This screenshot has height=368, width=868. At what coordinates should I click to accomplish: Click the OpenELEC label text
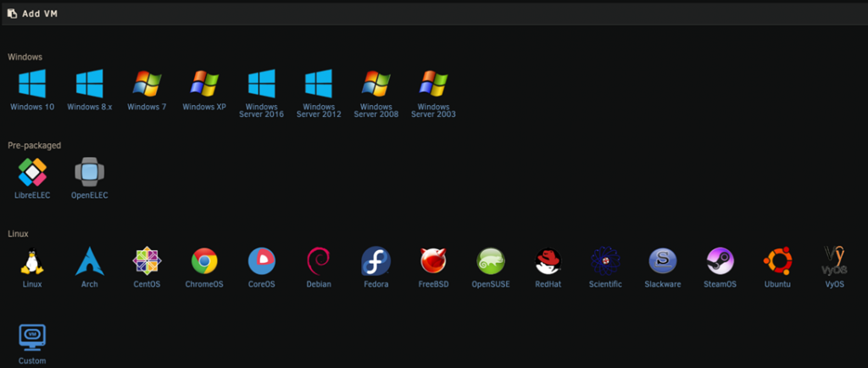pyautogui.click(x=90, y=195)
